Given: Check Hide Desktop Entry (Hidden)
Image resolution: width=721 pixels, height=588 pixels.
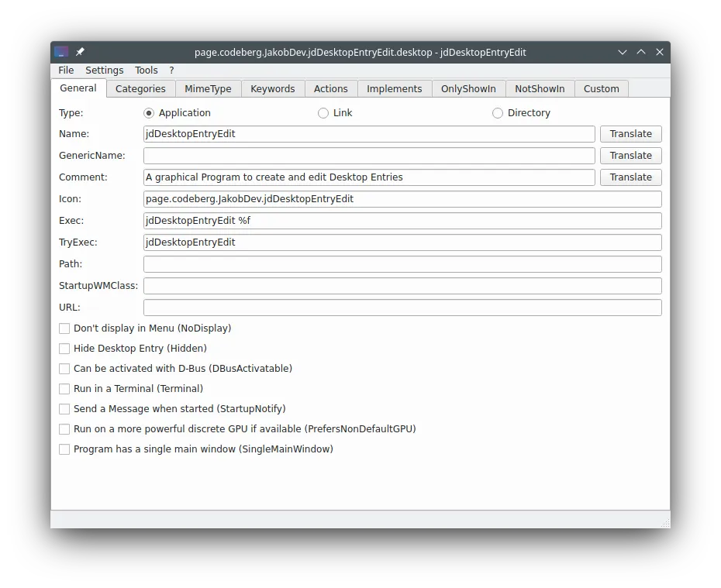Looking at the screenshot, I should coord(64,349).
